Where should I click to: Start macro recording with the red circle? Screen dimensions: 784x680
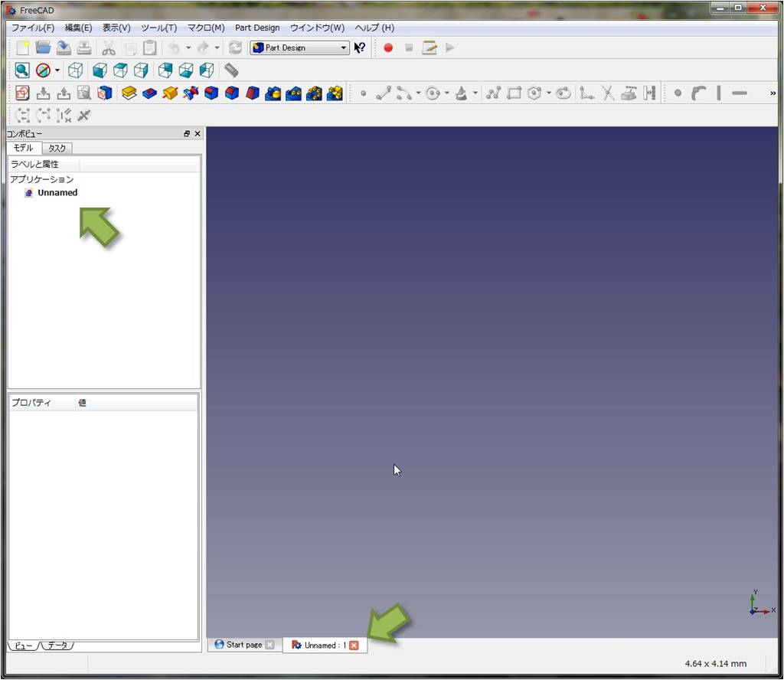tap(388, 48)
